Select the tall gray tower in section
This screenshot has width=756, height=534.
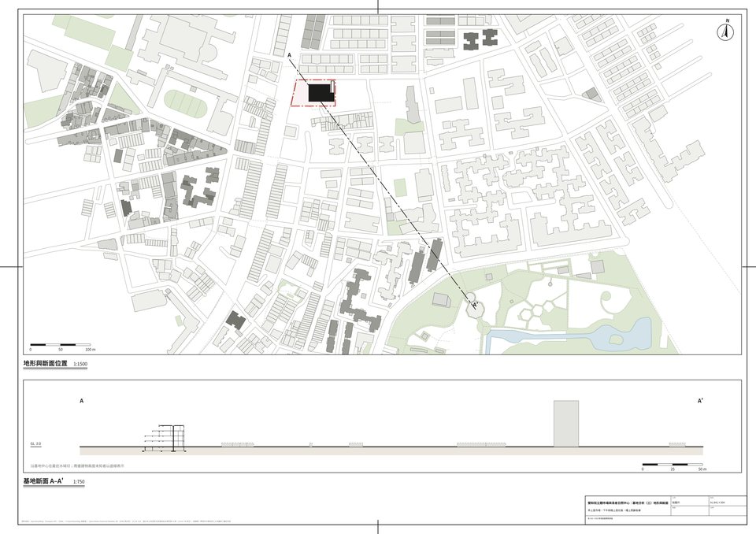(566, 424)
